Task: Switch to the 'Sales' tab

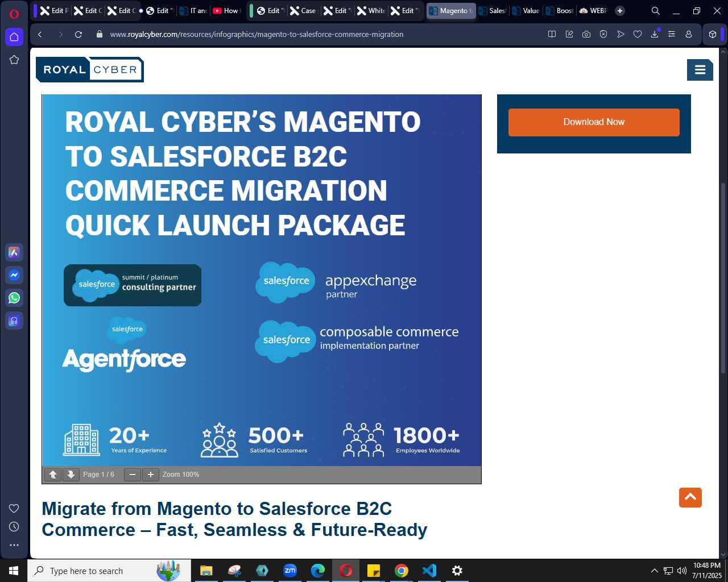Action: (493, 11)
